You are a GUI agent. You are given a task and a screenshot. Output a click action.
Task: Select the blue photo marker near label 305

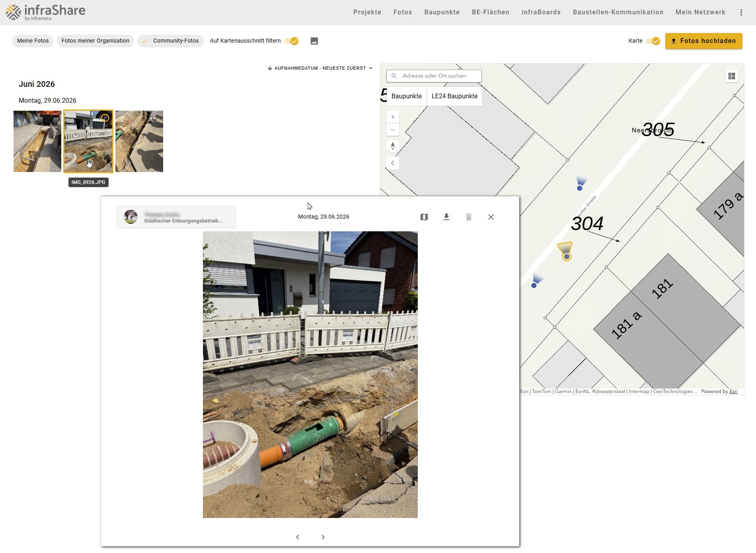(x=580, y=188)
